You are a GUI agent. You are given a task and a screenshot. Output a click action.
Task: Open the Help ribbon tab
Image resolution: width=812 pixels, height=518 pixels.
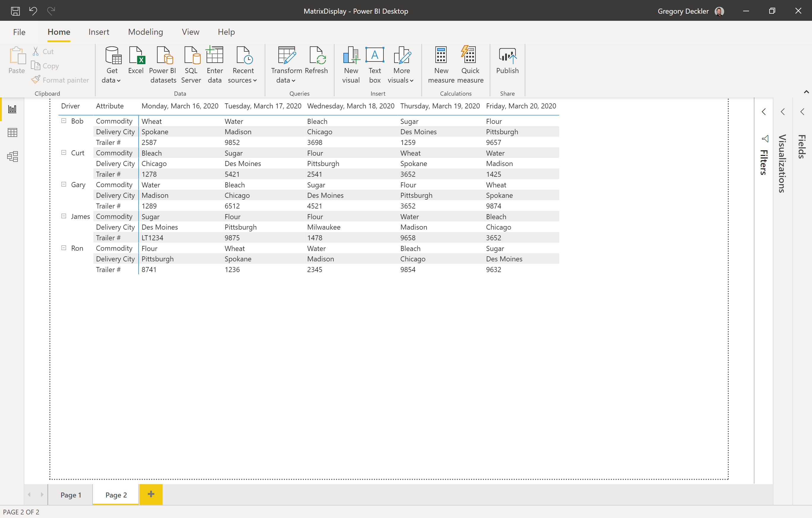click(226, 32)
